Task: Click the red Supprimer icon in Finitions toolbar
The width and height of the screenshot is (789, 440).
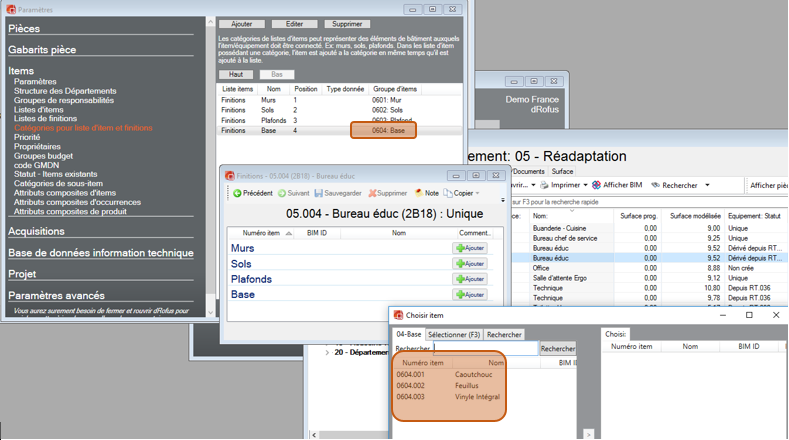Action: [373, 193]
